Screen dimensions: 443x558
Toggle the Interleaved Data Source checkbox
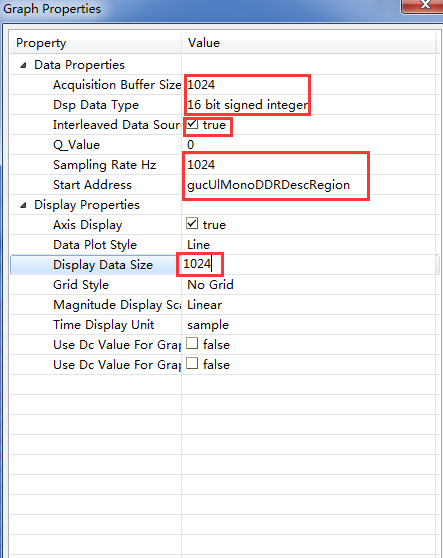click(192, 124)
